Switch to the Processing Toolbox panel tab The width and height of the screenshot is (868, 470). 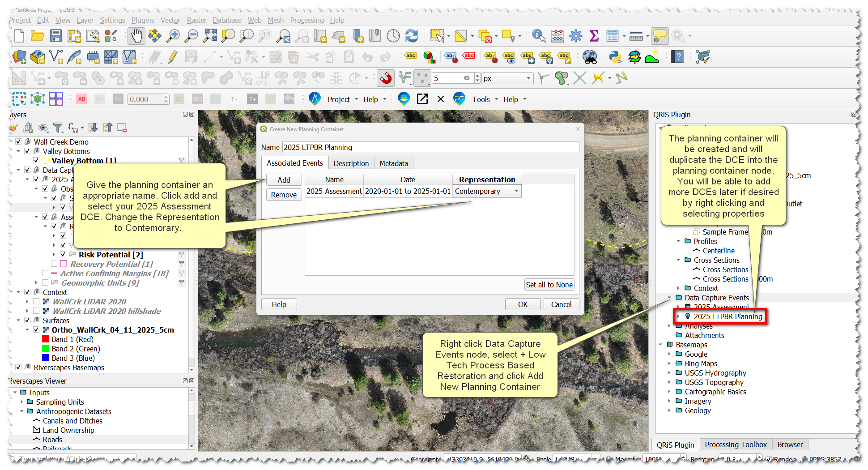click(x=736, y=444)
